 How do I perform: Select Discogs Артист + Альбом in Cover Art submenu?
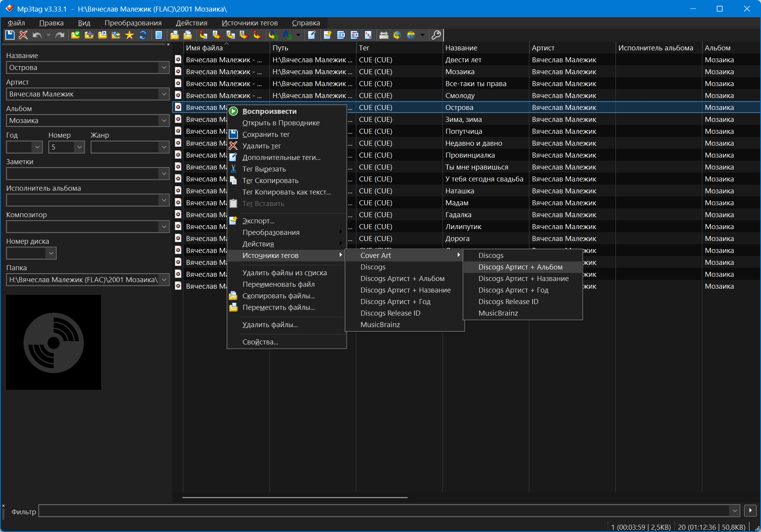coord(520,267)
